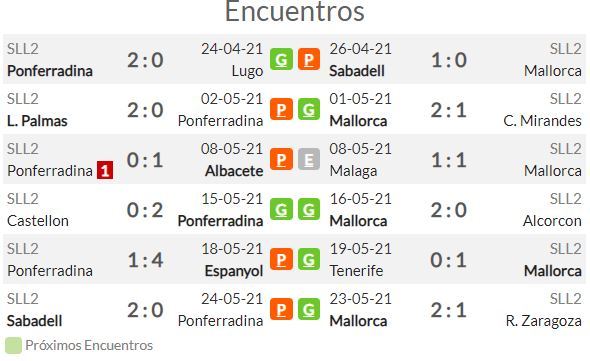Click green G badge next to Tenerife 19-05-21

[309, 259]
